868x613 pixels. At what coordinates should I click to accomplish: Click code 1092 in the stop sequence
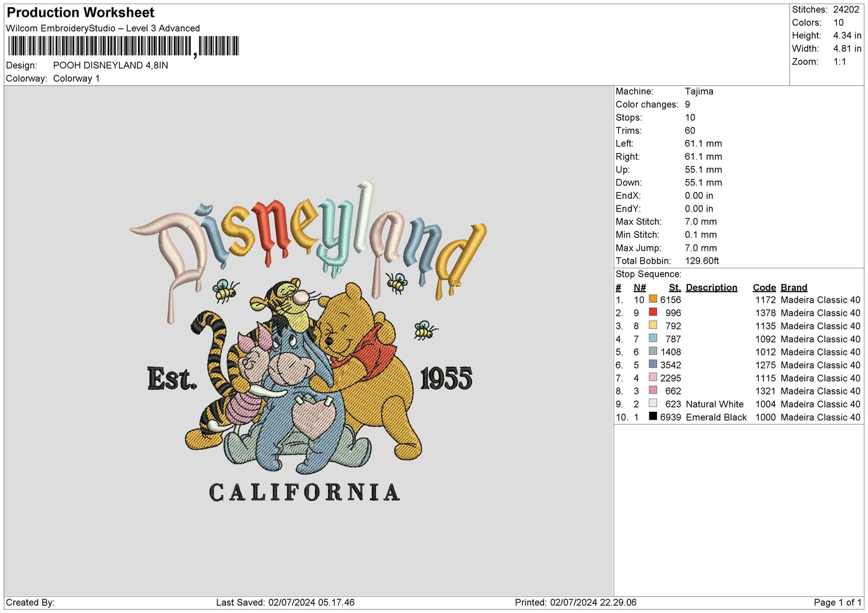[766, 339]
